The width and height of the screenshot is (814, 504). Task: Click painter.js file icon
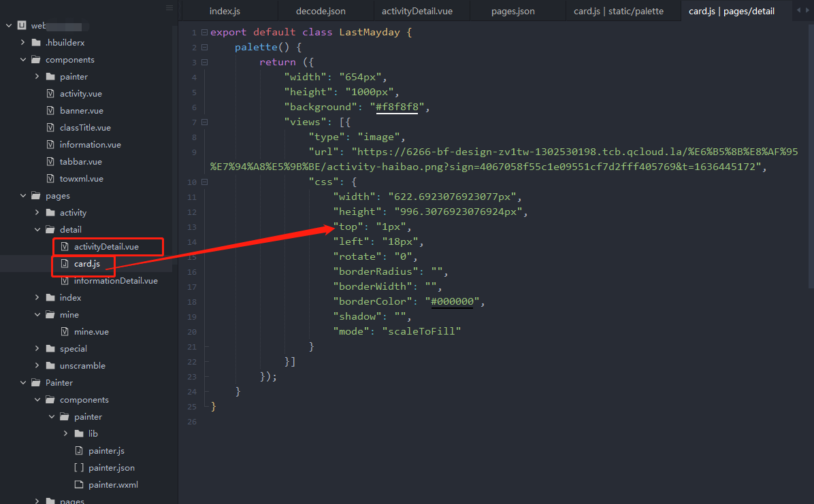79,450
